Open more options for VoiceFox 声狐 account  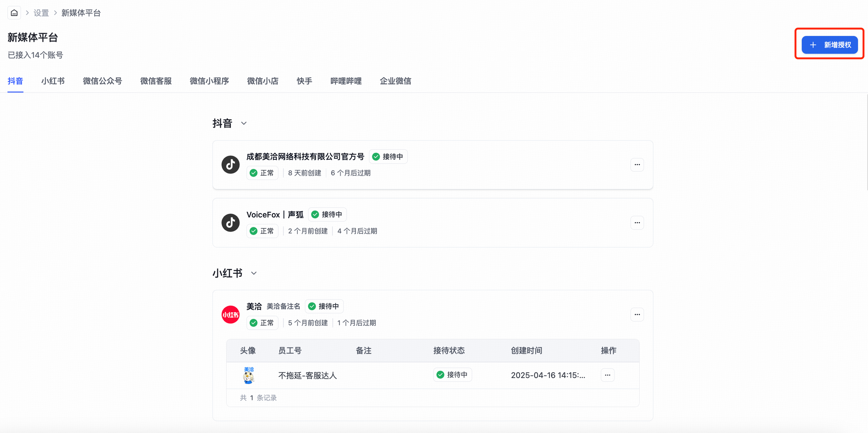637,223
